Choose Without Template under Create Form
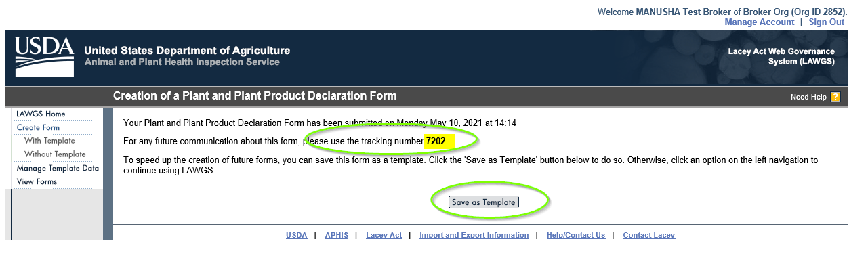Image resolution: width=868 pixels, height=264 pixels. (55, 154)
